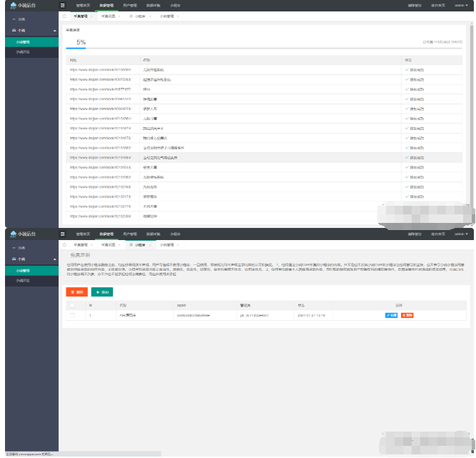476x458 pixels.
Task: Open the admin dropdown above the 5% progress panel
Action: tap(461, 5)
